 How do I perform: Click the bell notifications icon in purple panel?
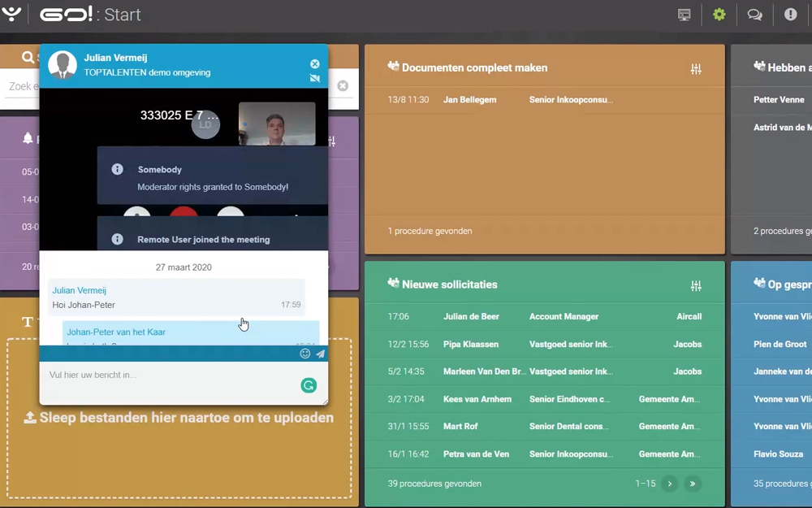click(x=28, y=138)
